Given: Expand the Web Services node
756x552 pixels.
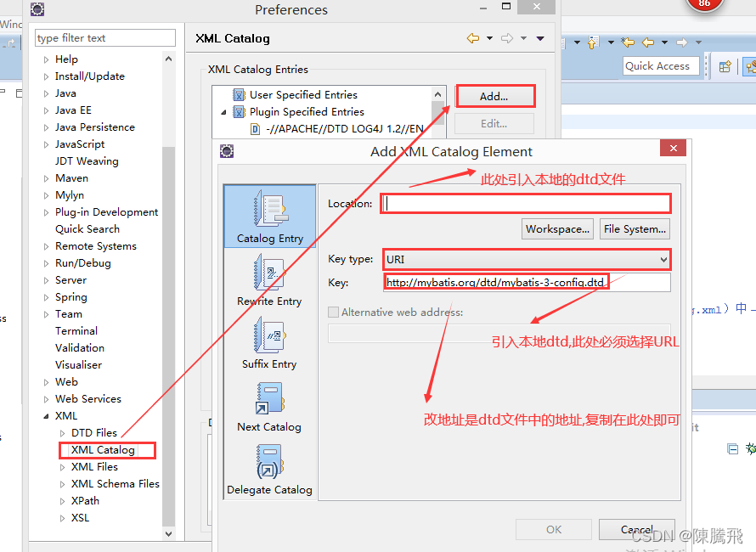Looking at the screenshot, I should [x=46, y=399].
